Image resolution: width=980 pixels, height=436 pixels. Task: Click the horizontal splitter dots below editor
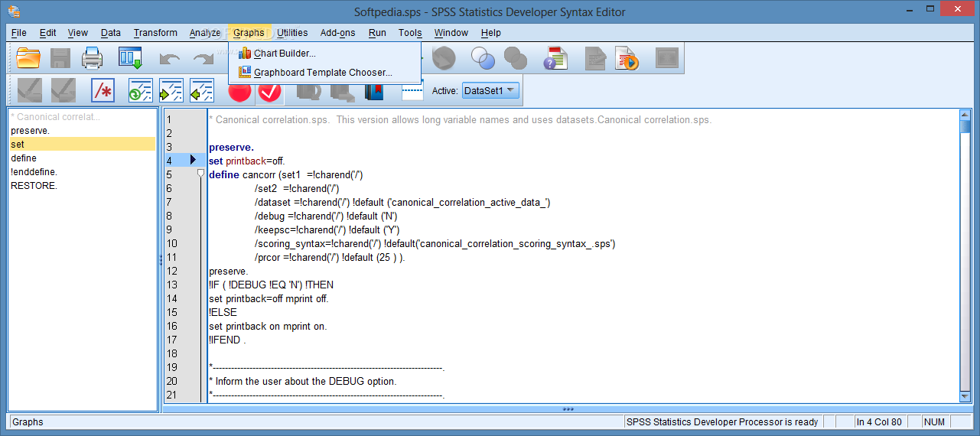pyautogui.click(x=568, y=409)
